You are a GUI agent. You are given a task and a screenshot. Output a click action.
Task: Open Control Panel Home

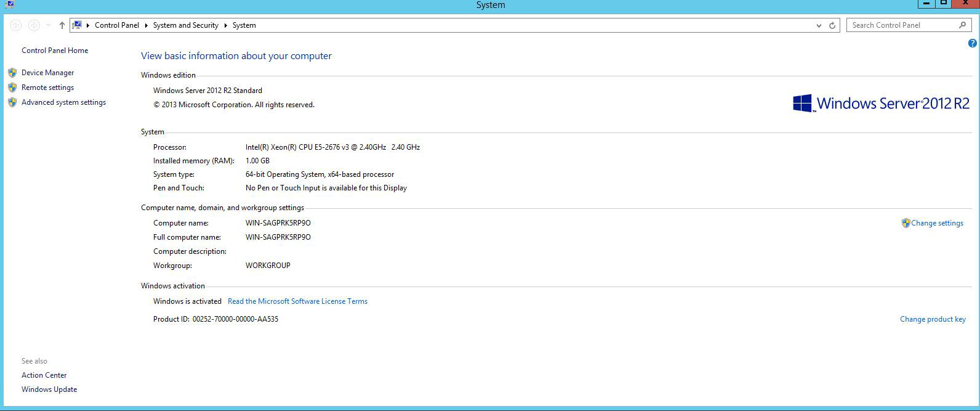point(55,51)
